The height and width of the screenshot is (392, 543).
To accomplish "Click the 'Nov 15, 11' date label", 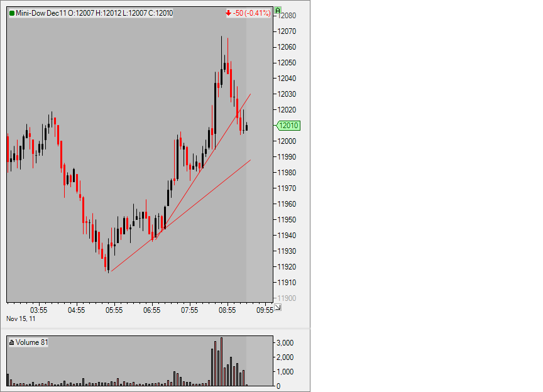I will click(x=21, y=319).
